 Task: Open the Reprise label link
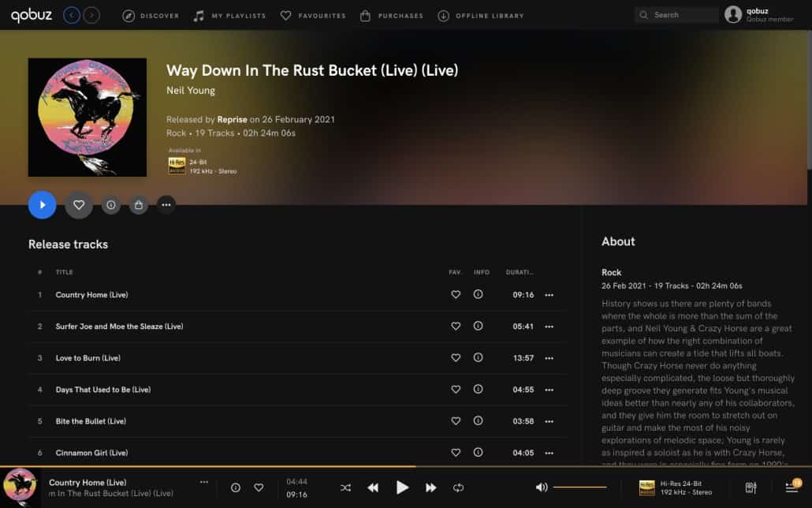point(232,119)
